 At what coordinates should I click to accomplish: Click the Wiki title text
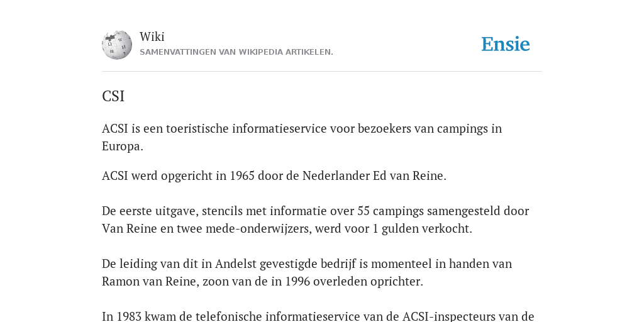click(152, 36)
